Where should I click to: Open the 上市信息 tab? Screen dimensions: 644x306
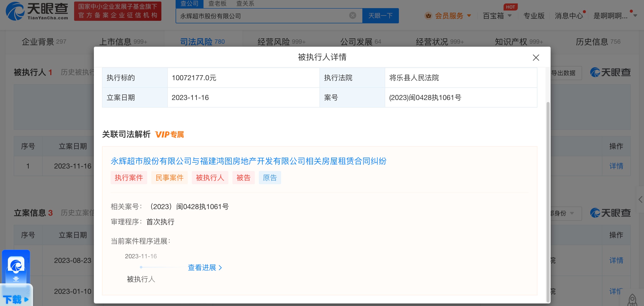click(123, 42)
